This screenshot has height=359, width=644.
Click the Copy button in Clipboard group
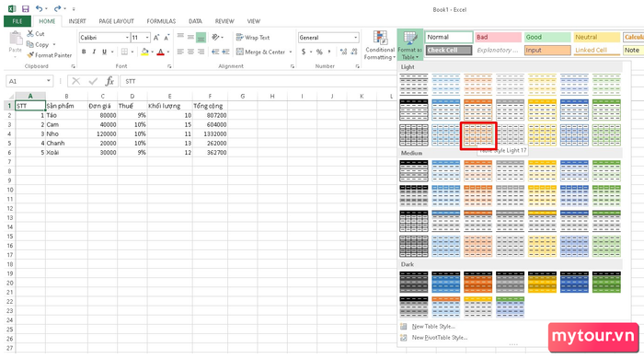38,44
